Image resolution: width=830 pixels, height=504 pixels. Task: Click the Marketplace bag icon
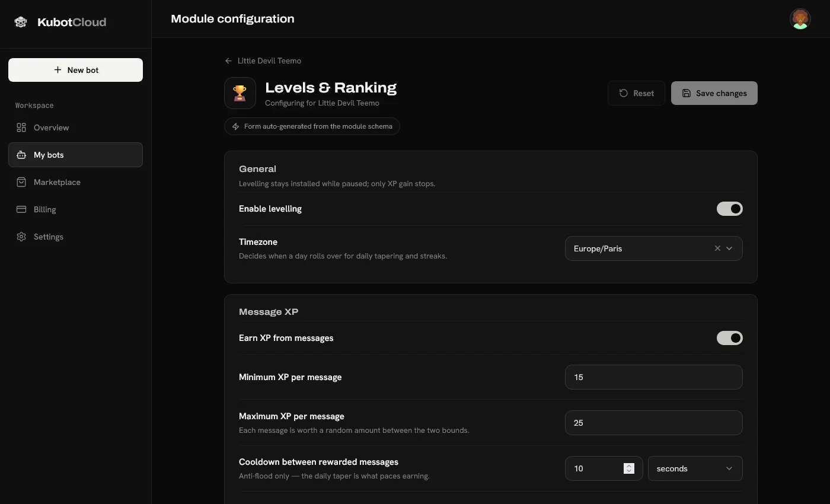click(21, 182)
